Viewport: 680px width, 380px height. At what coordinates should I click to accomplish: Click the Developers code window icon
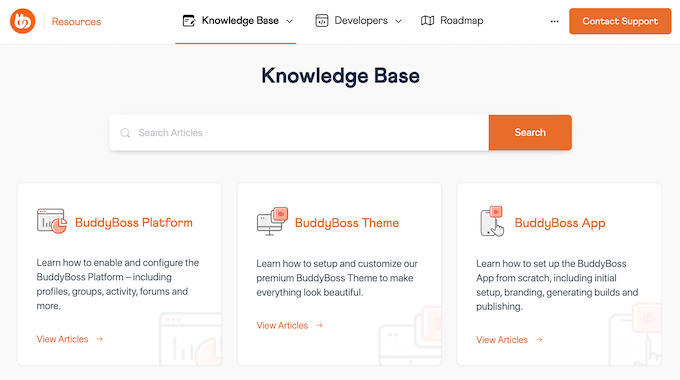coord(321,20)
